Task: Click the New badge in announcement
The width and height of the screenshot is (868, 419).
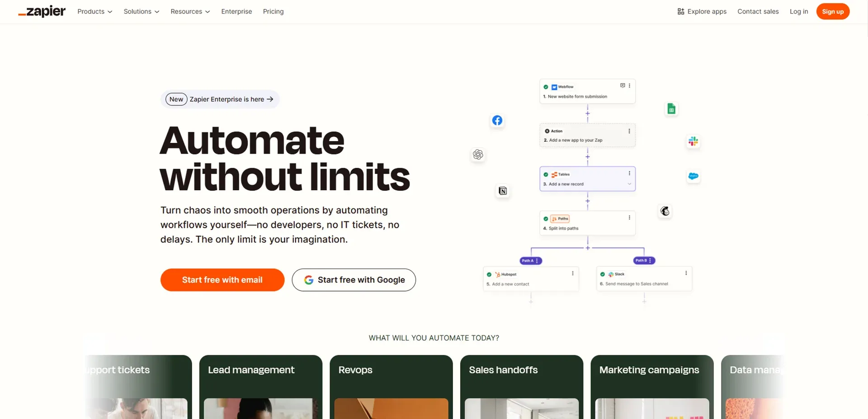Action: tap(176, 99)
